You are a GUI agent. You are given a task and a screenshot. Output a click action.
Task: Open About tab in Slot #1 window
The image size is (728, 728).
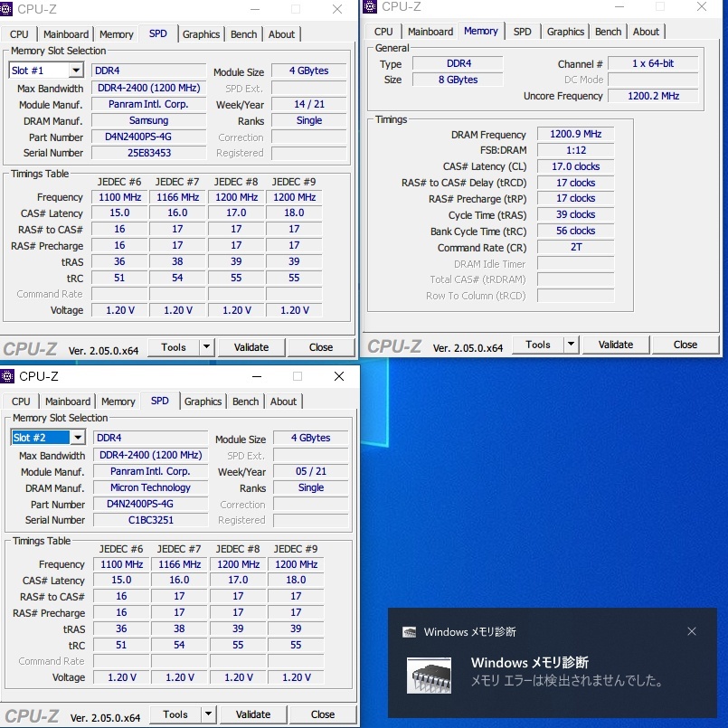281,34
